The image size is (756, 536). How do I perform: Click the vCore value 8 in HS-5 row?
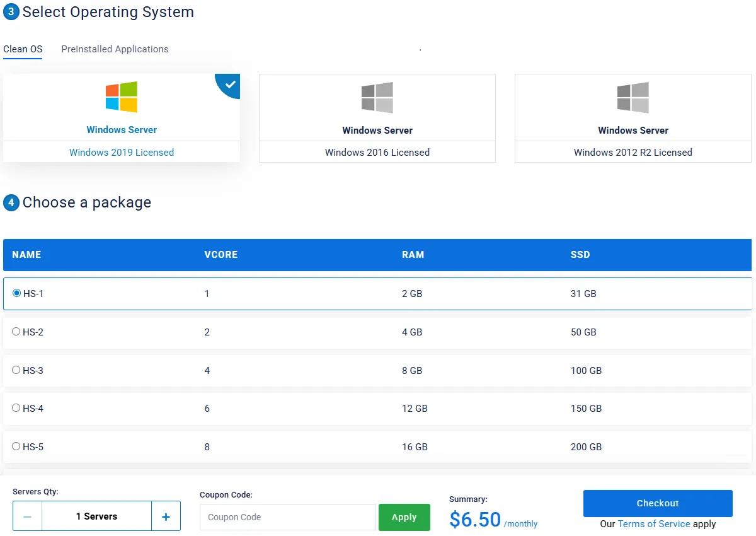coord(207,447)
